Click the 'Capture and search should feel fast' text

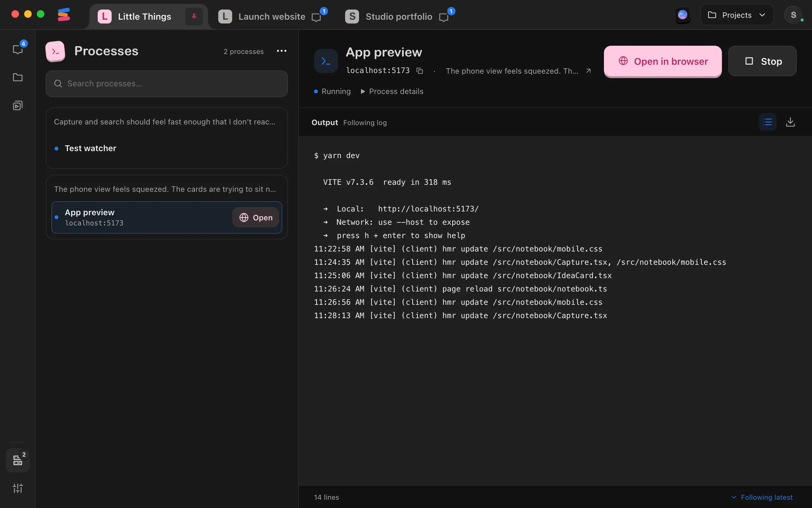tap(165, 122)
